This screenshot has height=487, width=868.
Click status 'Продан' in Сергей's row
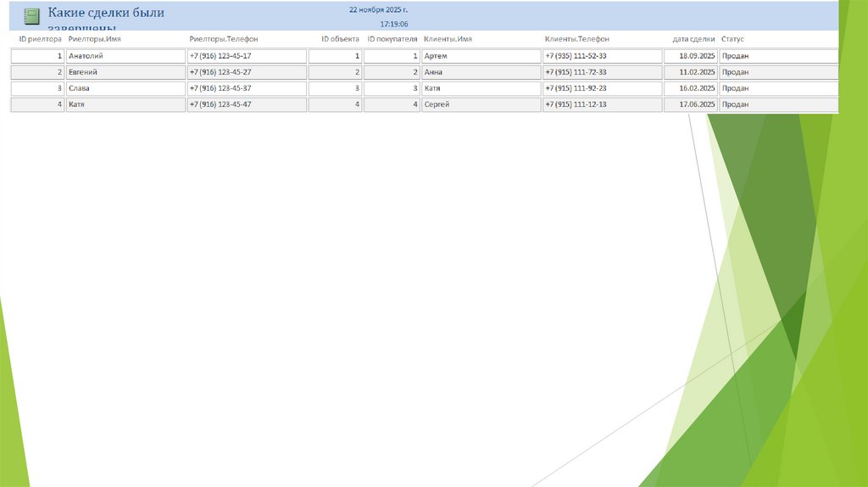coord(779,104)
